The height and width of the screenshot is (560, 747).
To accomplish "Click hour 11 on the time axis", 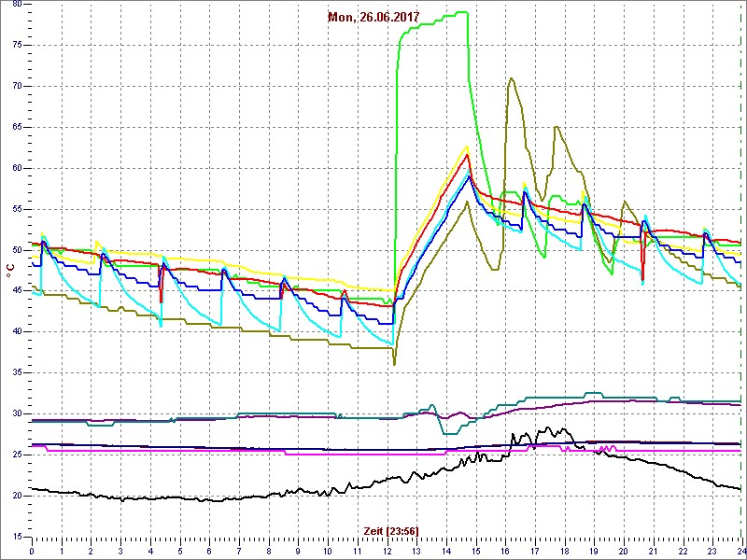I will (x=357, y=551).
